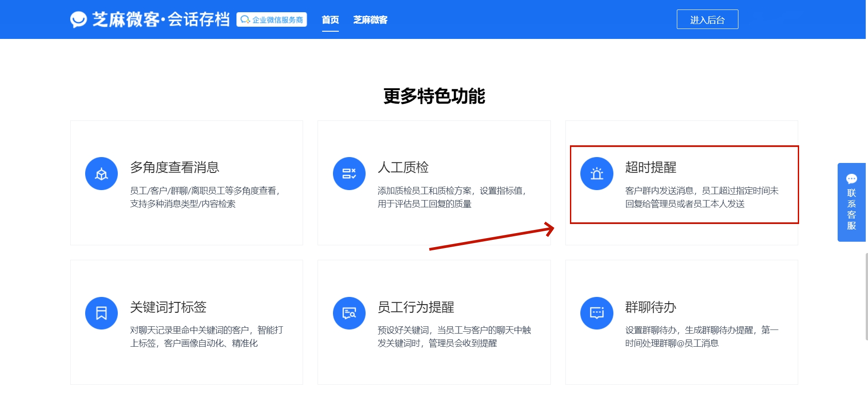Viewport: 868px width, 406px height.
Task: Select the 超时提醒 title
Action: pyautogui.click(x=651, y=167)
